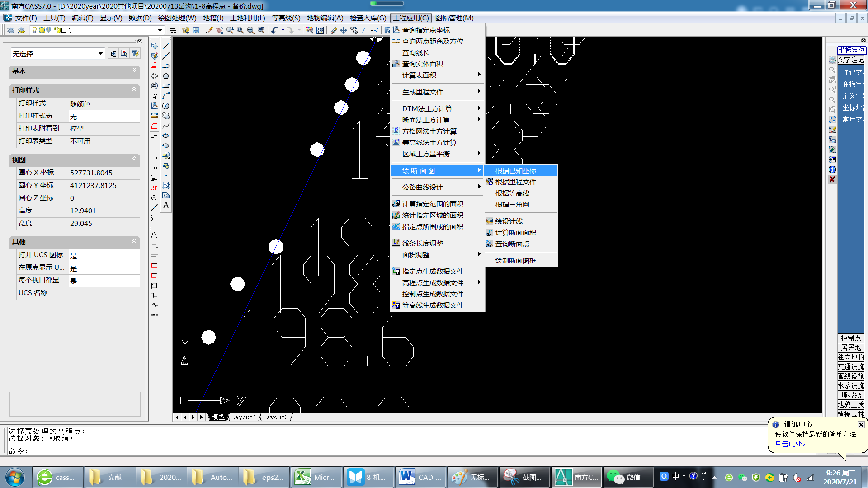
Task: Switch to the Layout1 tab
Action: pos(243,417)
